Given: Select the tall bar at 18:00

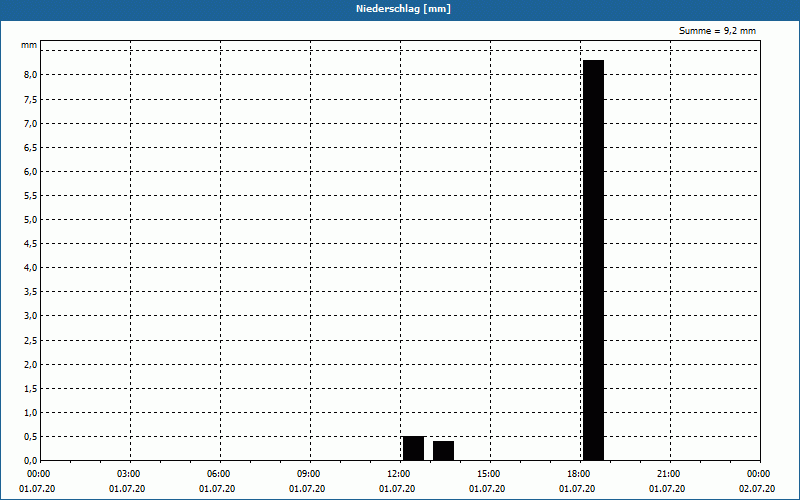Looking at the screenshot, I should pyautogui.click(x=593, y=260).
